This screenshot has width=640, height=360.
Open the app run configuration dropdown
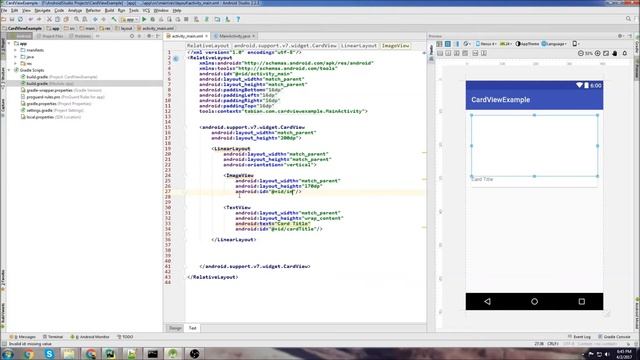coord(129,19)
